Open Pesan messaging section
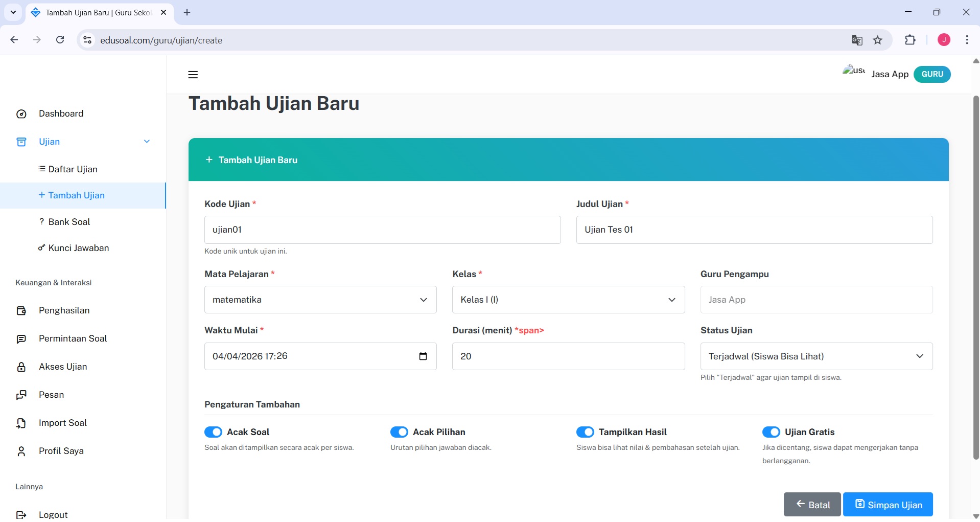The height and width of the screenshot is (522, 980). 52,395
